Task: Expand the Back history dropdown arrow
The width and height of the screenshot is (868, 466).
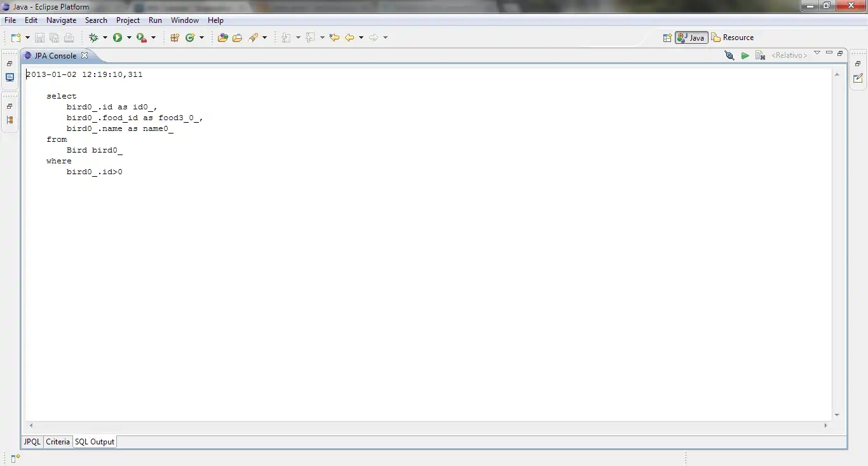Action: point(361,38)
